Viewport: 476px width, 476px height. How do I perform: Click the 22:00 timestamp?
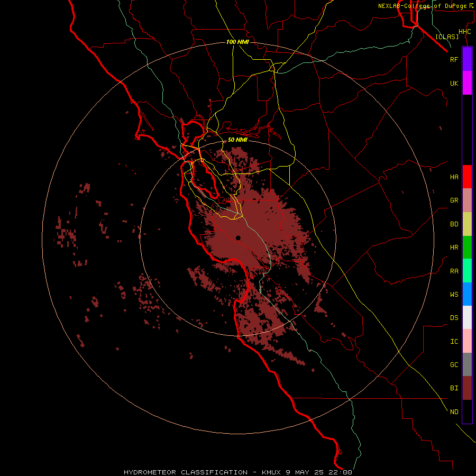(x=340, y=472)
